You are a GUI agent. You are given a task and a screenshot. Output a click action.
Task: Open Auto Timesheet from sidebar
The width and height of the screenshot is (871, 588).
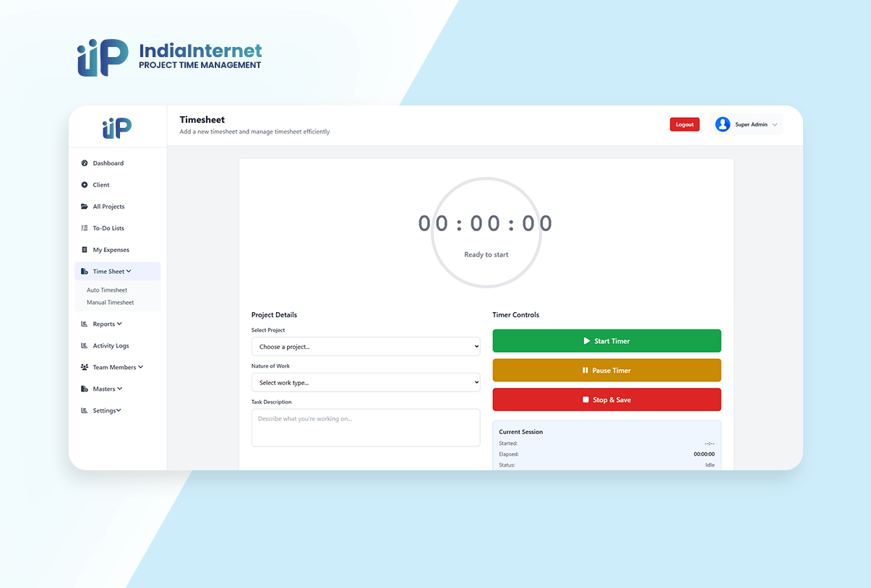[107, 290]
